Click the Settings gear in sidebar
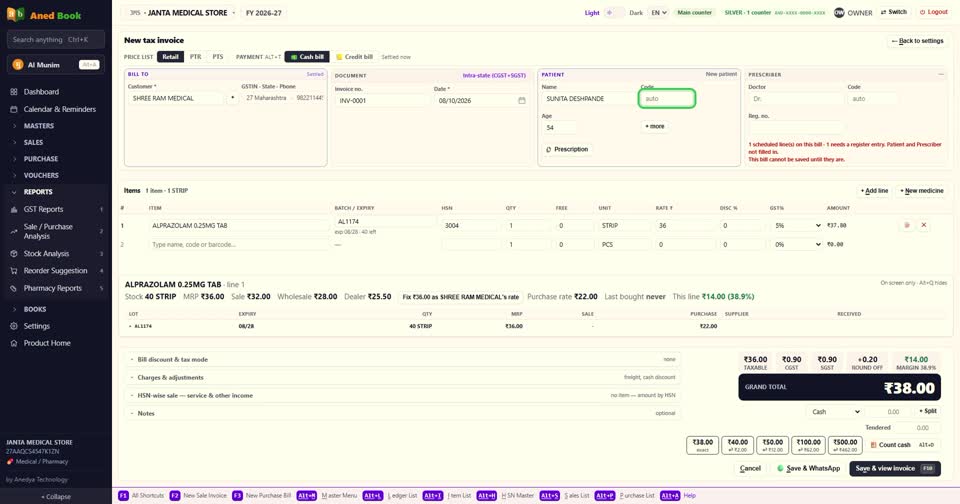This screenshot has width=960, height=504. coord(13,326)
